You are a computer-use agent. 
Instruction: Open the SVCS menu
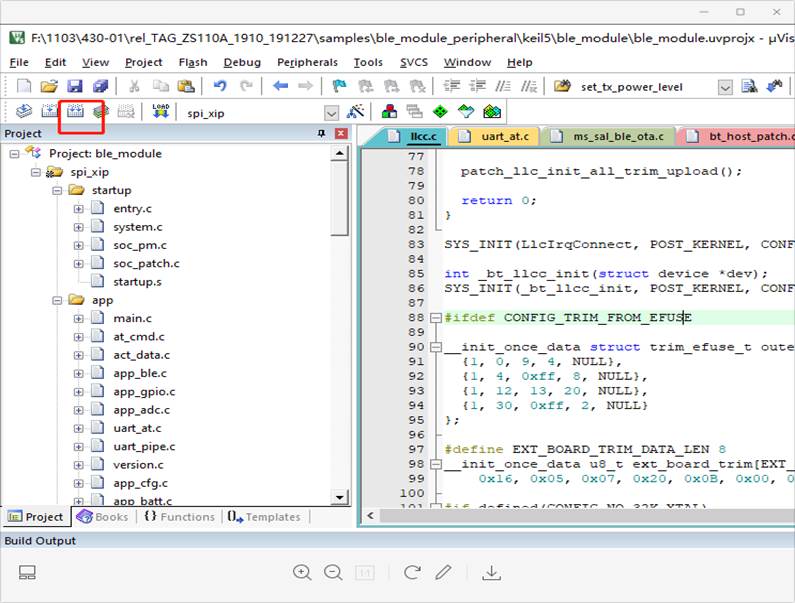coord(414,62)
